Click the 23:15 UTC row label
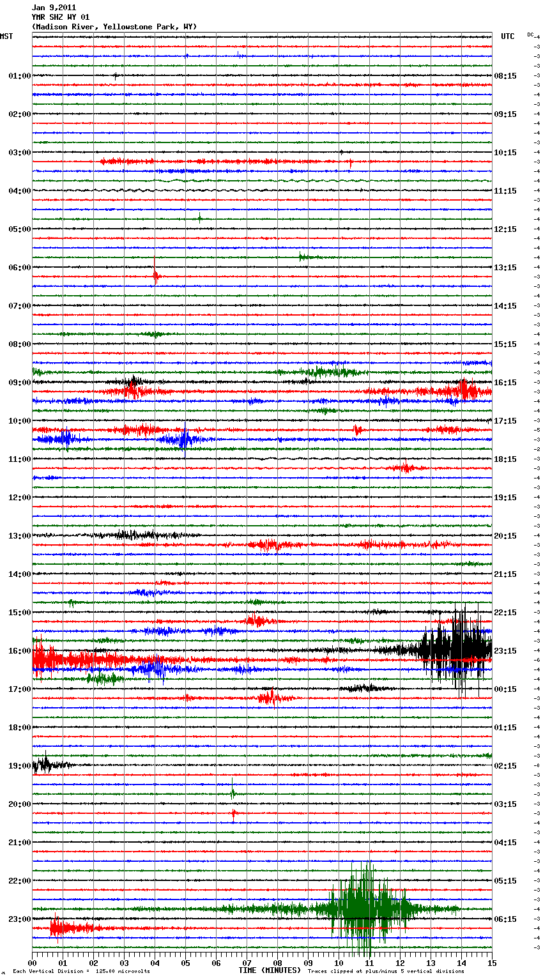This screenshot has height=980, width=543. [505, 651]
